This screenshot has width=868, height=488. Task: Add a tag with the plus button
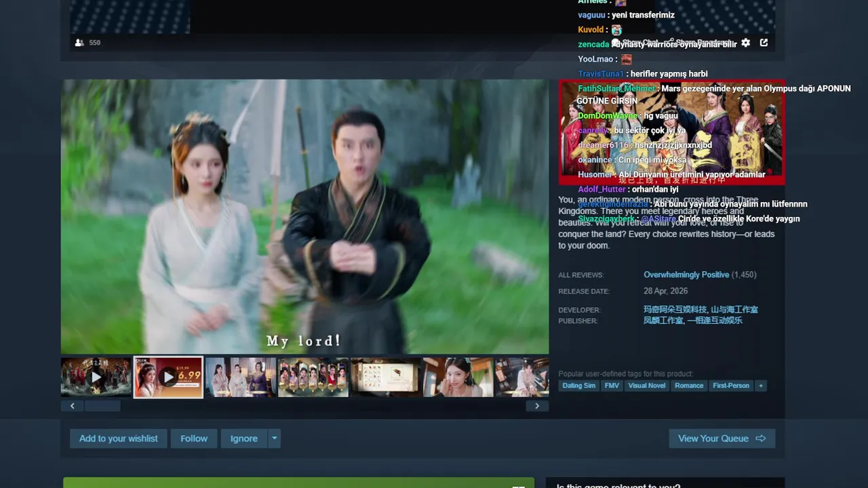[x=761, y=386]
